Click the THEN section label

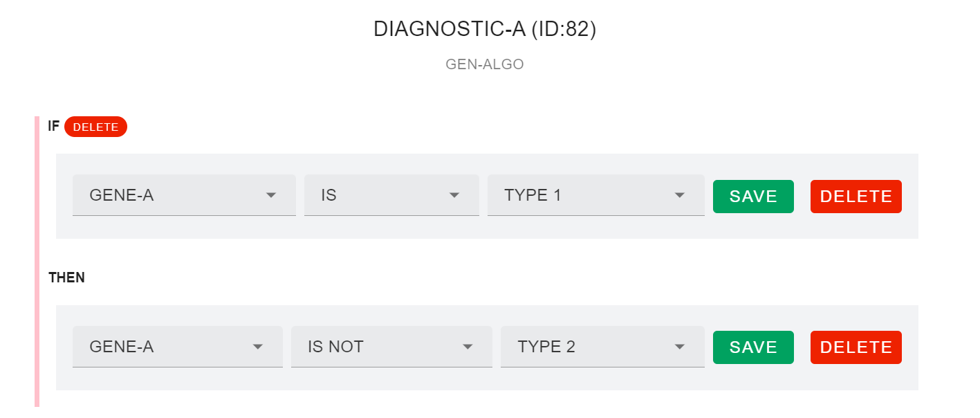[x=66, y=278]
